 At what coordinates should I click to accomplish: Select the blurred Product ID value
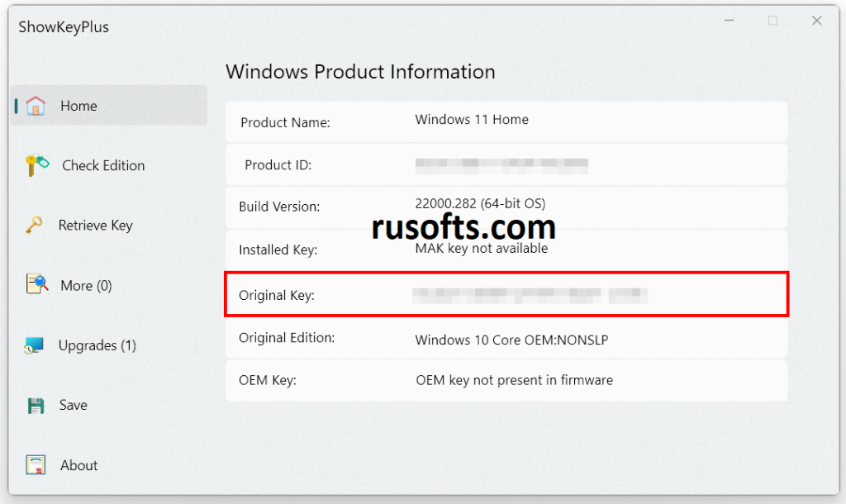[x=501, y=165]
